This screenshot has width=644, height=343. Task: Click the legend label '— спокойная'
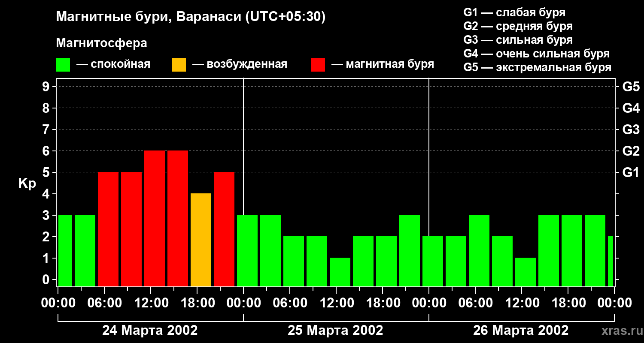pyautogui.click(x=113, y=65)
